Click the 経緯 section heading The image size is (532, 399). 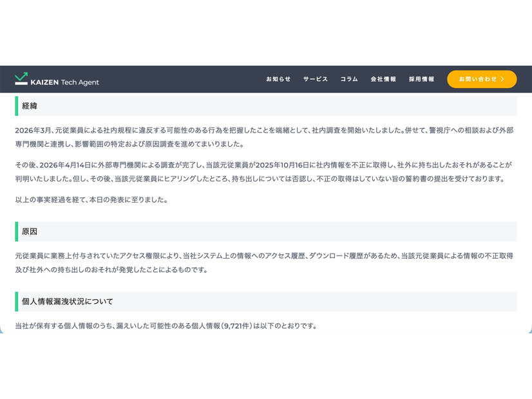point(265,106)
